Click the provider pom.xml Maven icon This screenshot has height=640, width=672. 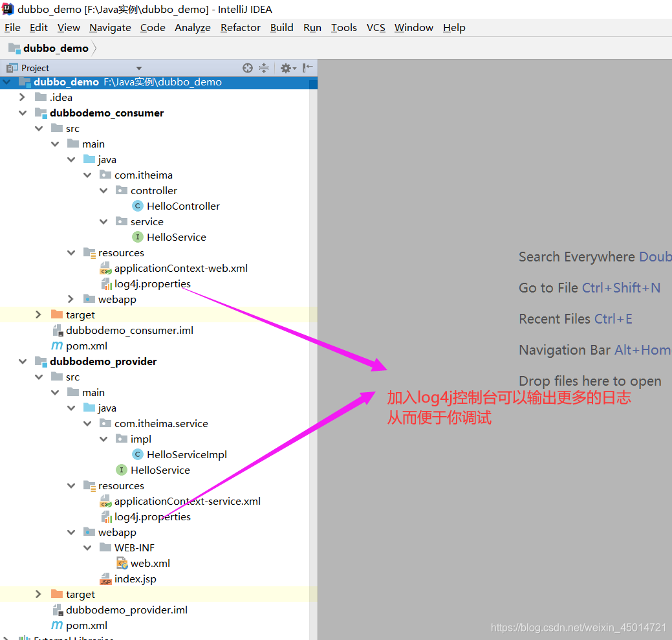tap(57, 625)
